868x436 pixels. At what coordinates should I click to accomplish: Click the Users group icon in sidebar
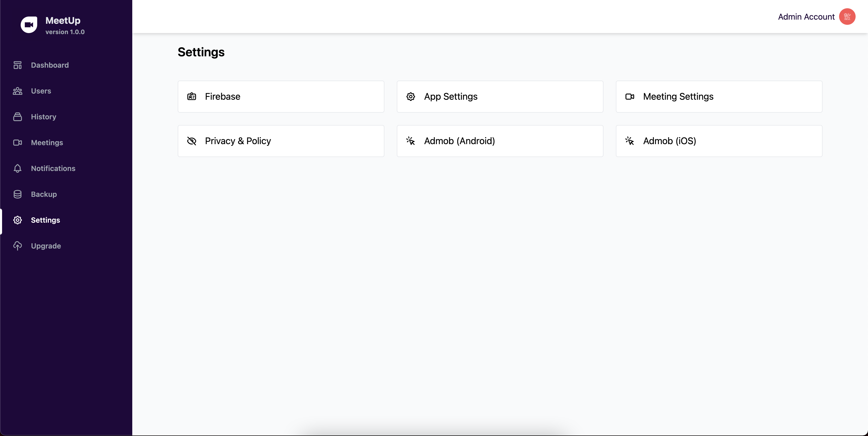pyautogui.click(x=18, y=91)
